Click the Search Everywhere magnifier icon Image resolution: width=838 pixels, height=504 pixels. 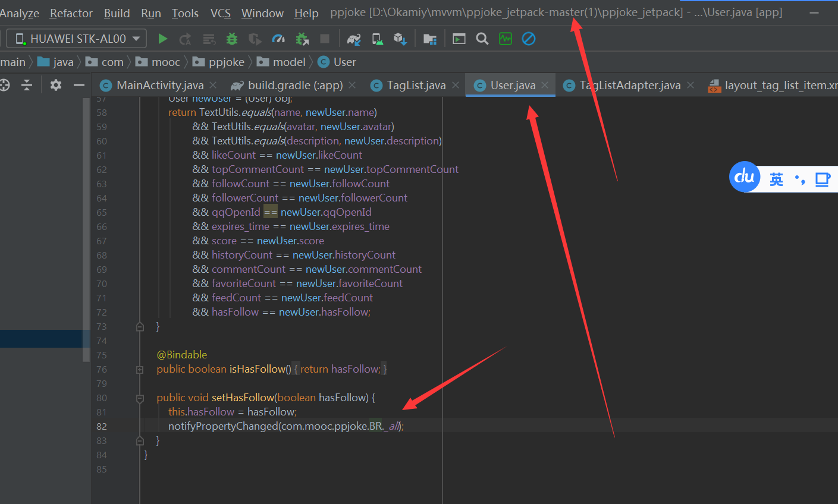[x=482, y=39]
